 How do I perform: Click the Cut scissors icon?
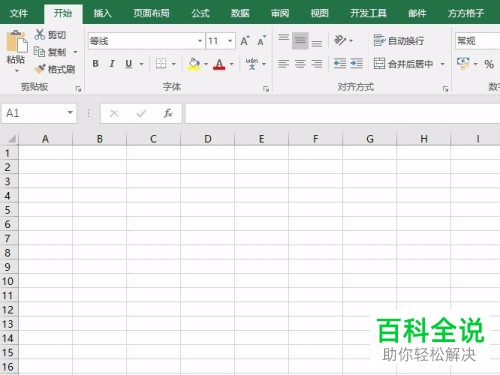[x=40, y=34]
